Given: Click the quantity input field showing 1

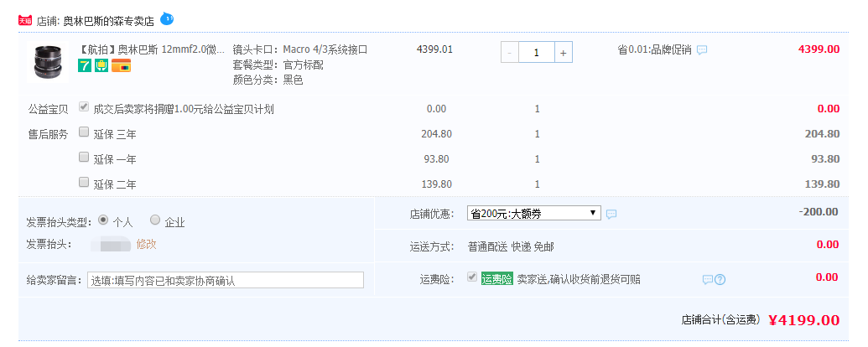Looking at the screenshot, I should pyautogui.click(x=537, y=53).
